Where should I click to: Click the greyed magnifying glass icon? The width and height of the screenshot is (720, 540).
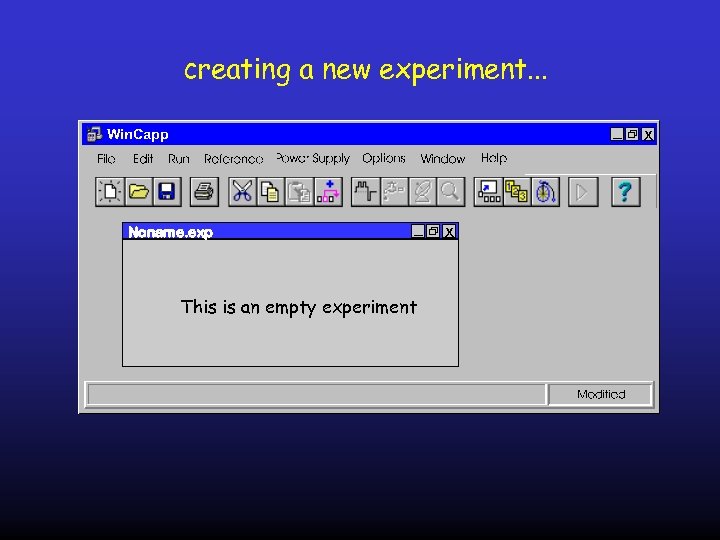click(450, 191)
